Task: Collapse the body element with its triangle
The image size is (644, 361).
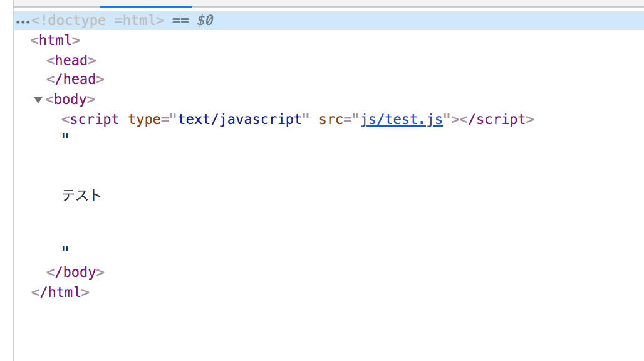Action: [38, 100]
